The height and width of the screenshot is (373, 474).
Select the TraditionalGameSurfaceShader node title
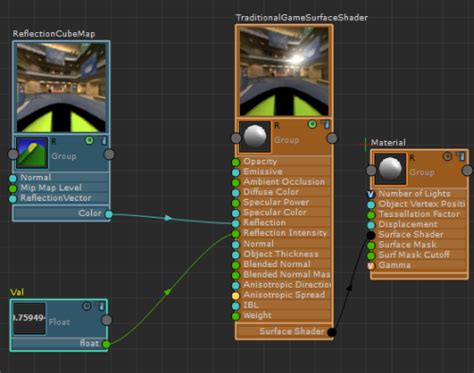(x=302, y=18)
